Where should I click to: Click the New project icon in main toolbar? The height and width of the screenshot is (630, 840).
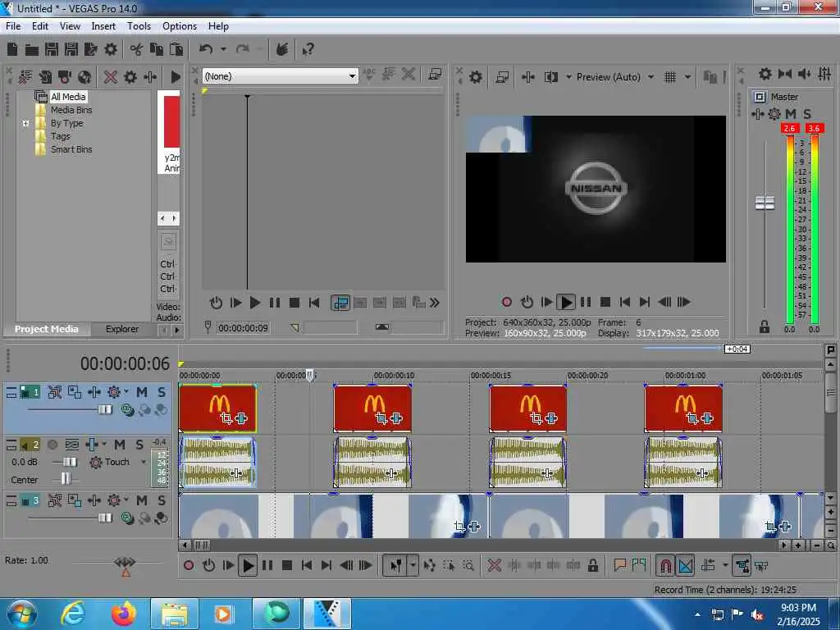click(x=12, y=49)
